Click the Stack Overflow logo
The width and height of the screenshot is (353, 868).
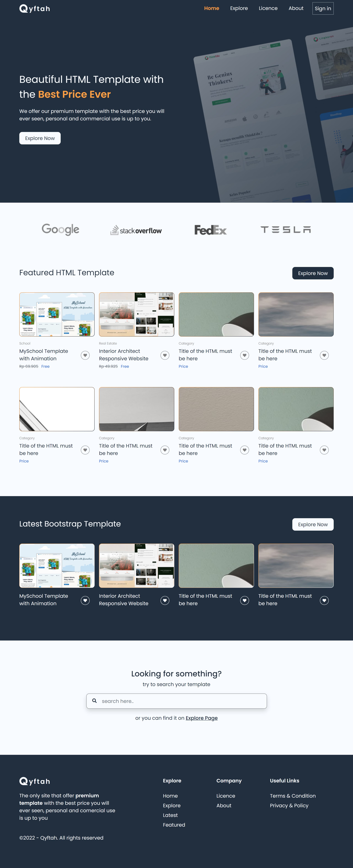[x=136, y=230]
